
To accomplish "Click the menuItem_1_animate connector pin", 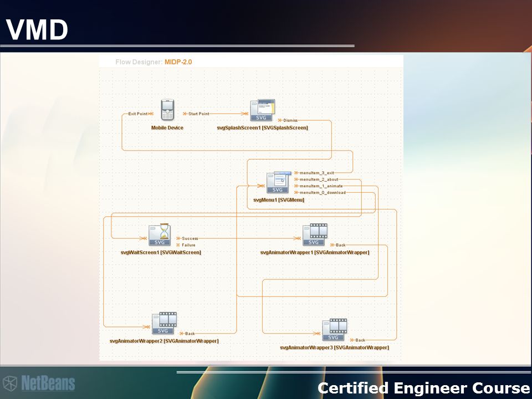I will 296,186.
